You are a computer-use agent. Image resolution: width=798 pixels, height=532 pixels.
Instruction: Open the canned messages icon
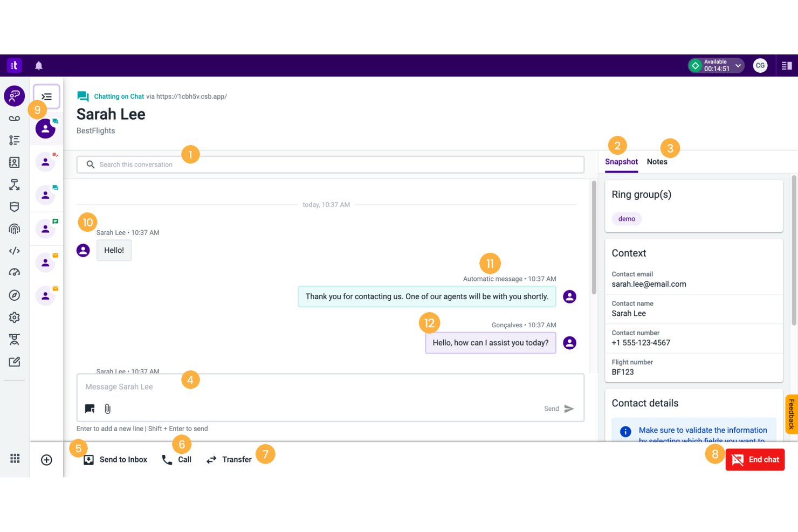coord(90,409)
